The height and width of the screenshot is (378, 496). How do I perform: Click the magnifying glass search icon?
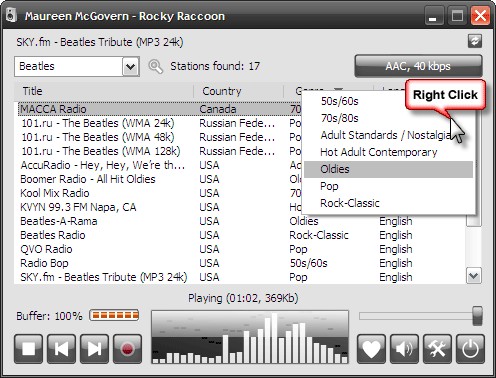(155, 66)
